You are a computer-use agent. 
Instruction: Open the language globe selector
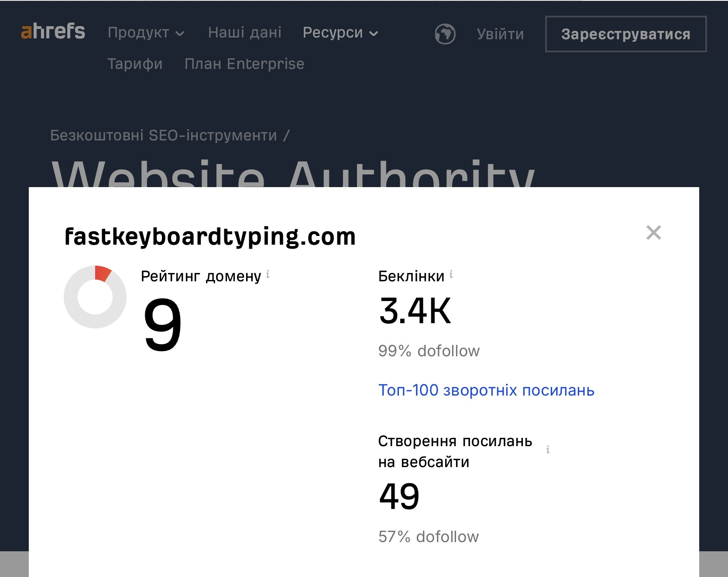coord(445,34)
